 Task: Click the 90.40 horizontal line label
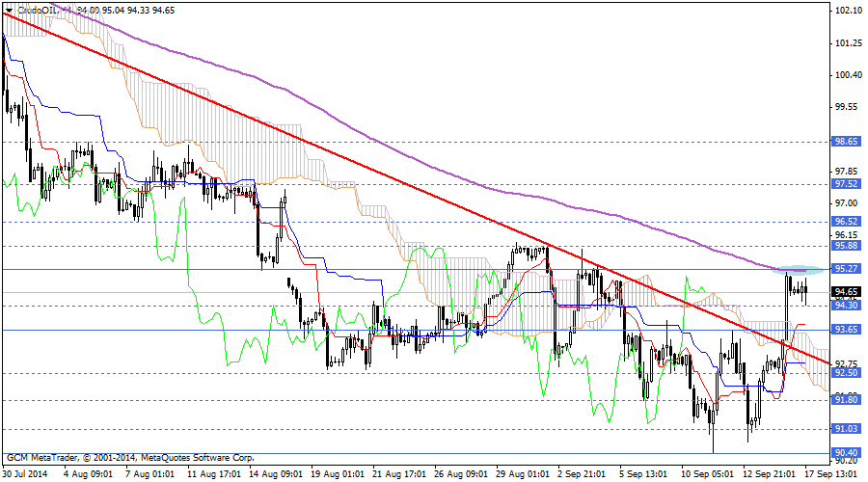tap(847, 453)
